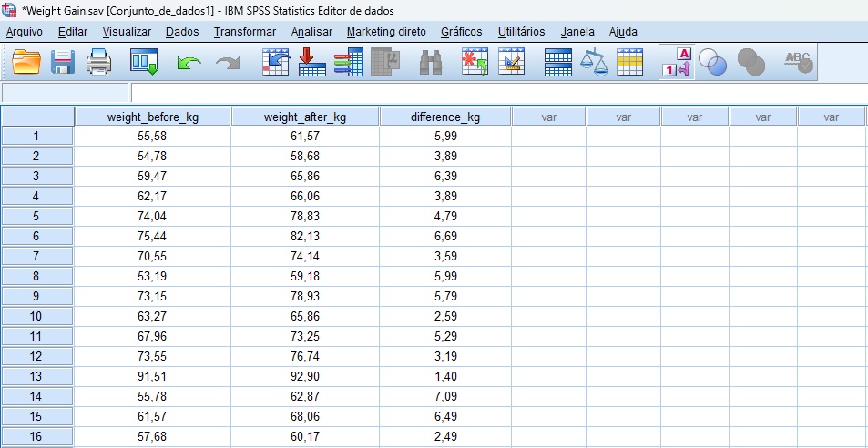Image resolution: width=868 pixels, height=448 pixels.
Task: Click the cell containing 6,49
Action: [x=445, y=416]
